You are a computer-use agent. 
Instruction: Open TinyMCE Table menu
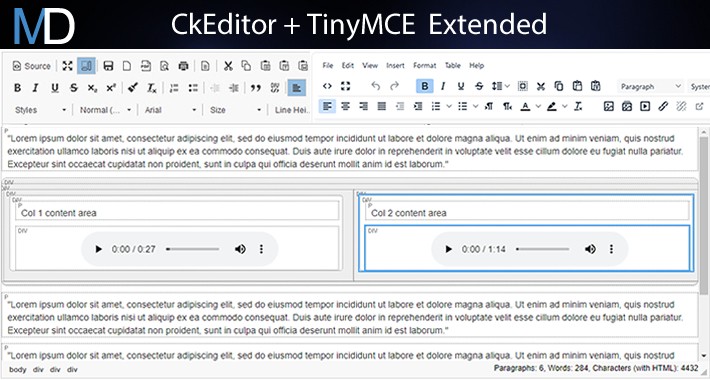453,65
